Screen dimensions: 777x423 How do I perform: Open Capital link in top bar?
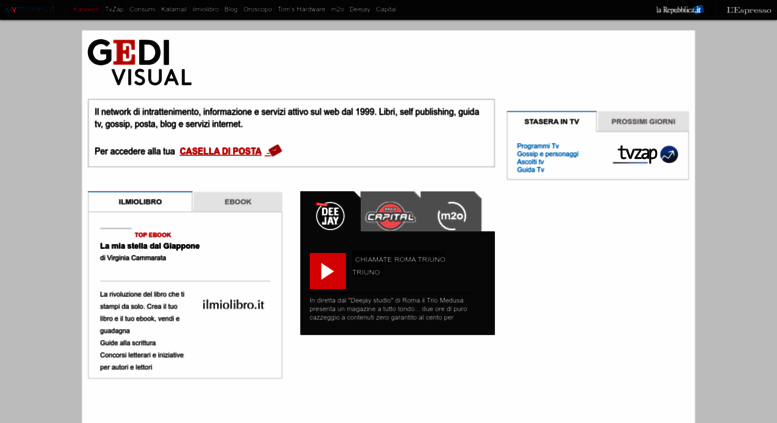pos(386,9)
